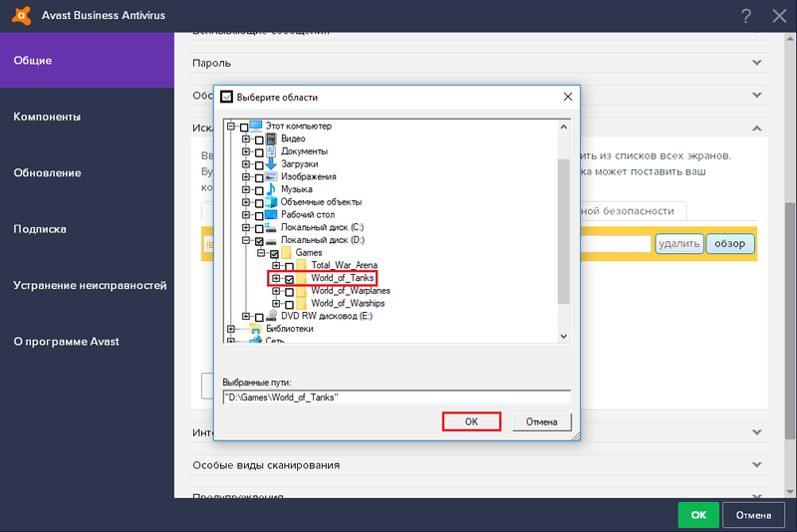The height and width of the screenshot is (532, 797).
Task: Expand the Пароль settings section
Action: 757,63
